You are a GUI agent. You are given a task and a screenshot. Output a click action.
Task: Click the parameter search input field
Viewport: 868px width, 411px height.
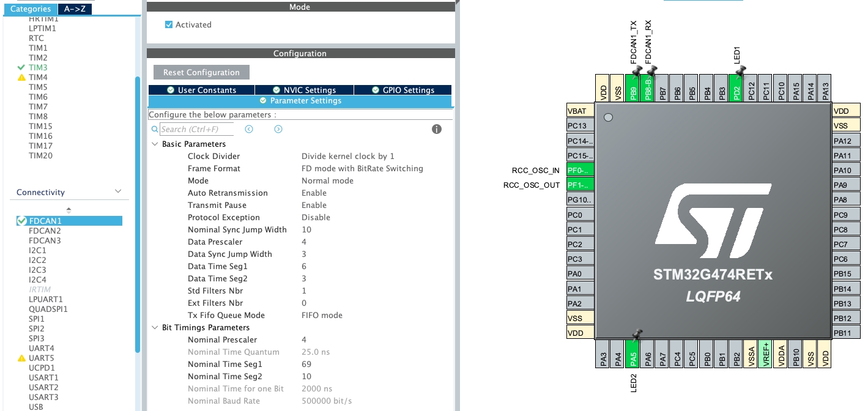pyautogui.click(x=196, y=129)
